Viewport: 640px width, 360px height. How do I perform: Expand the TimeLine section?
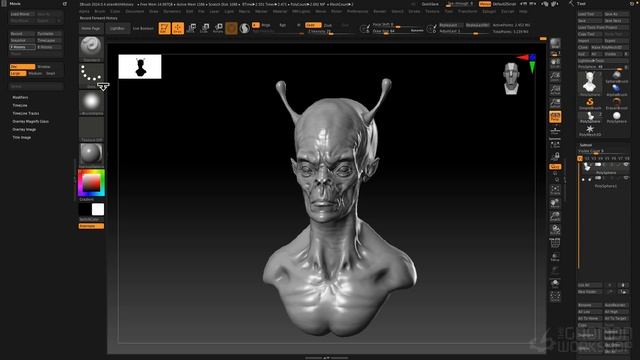20,105
